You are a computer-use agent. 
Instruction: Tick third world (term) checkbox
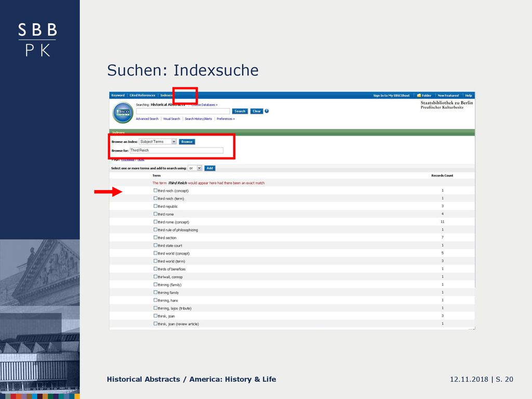pyautogui.click(x=155, y=261)
